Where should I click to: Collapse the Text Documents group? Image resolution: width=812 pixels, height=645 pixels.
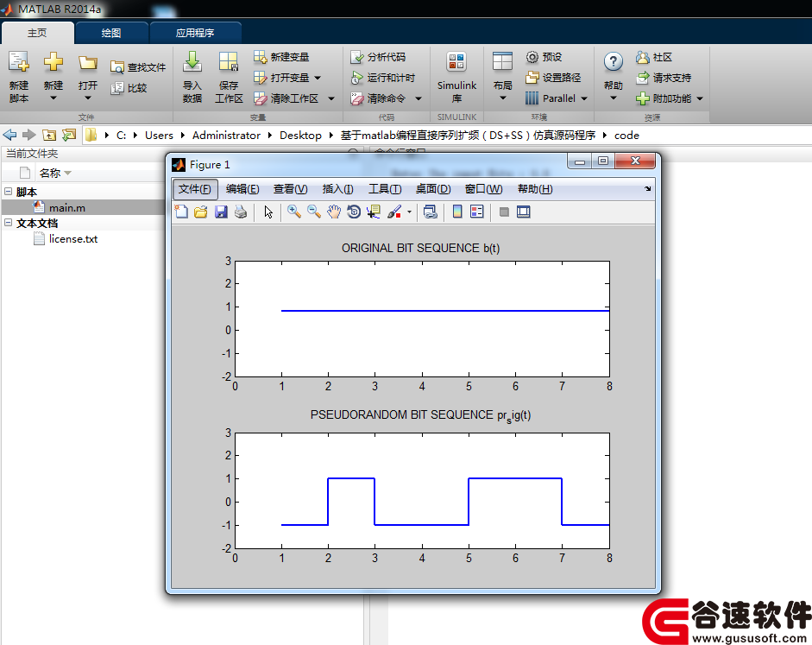tap(9, 222)
